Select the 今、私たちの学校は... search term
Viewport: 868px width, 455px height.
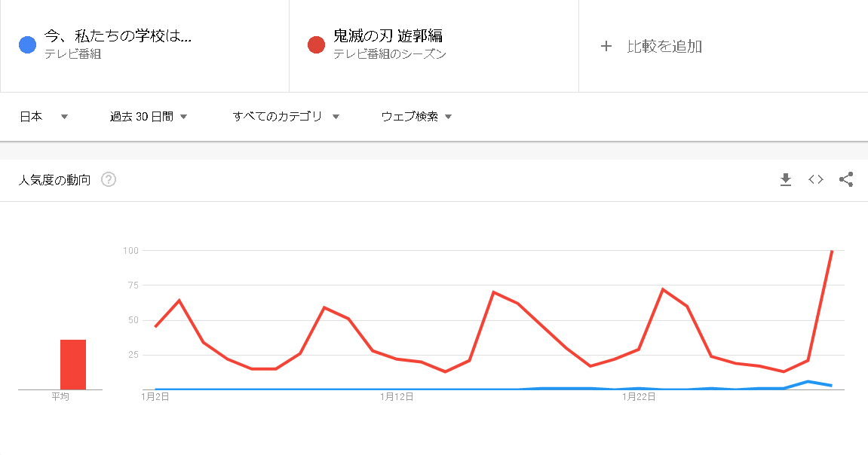click(118, 36)
